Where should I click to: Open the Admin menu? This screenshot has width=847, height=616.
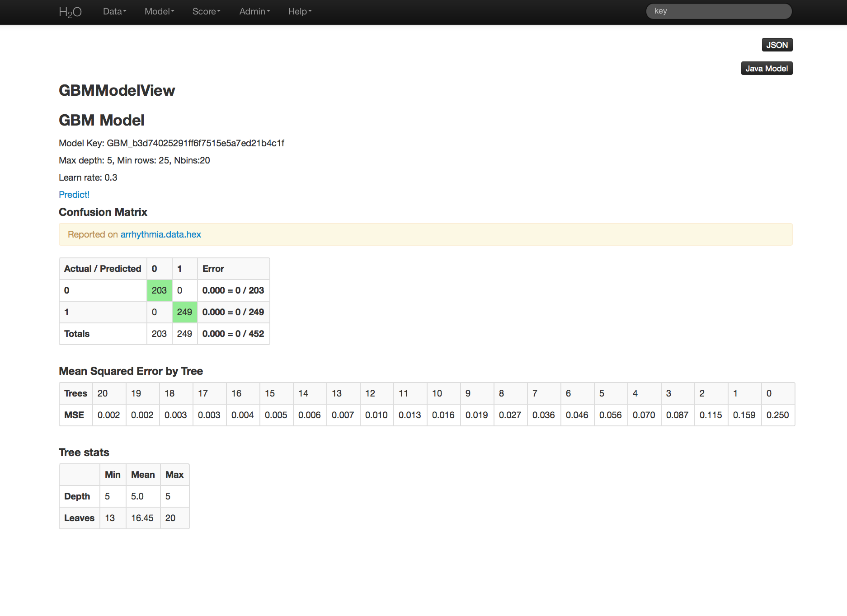254,12
